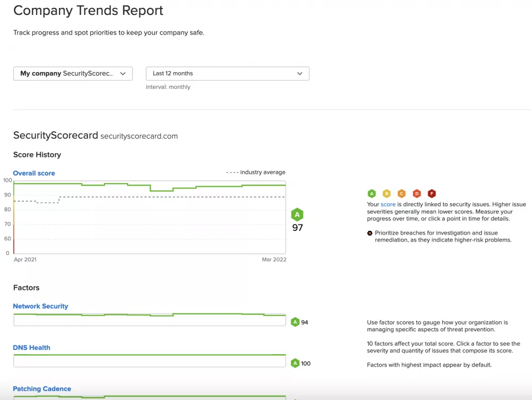
Task: Click the yellow B grade hexagon in legend
Action: click(x=387, y=194)
